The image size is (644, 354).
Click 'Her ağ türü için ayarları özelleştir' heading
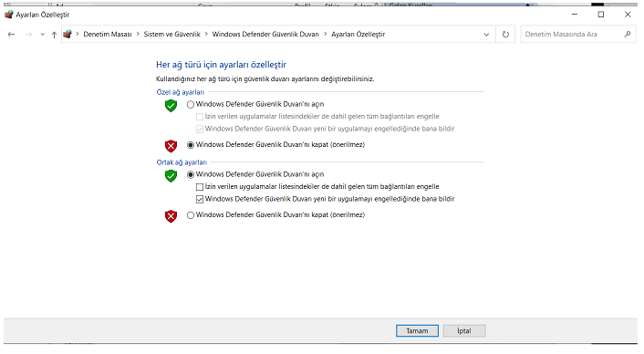tap(222, 65)
